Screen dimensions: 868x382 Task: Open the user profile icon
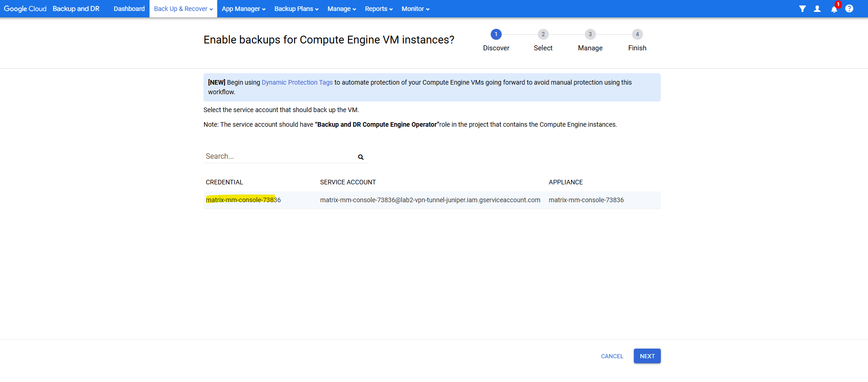817,9
